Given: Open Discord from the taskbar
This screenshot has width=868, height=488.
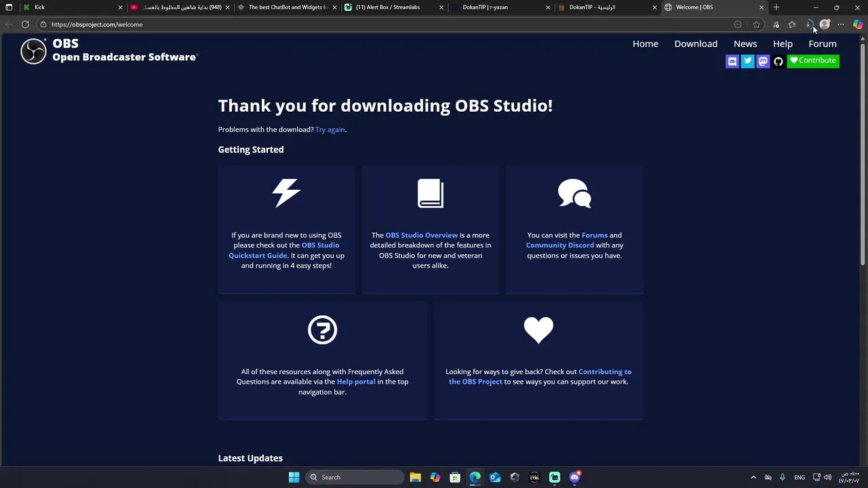Looking at the screenshot, I should click(x=574, y=477).
